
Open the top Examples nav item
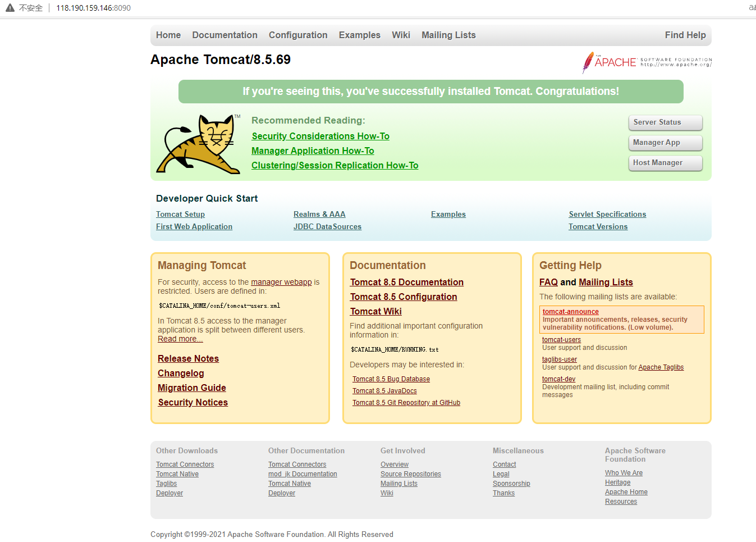360,35
